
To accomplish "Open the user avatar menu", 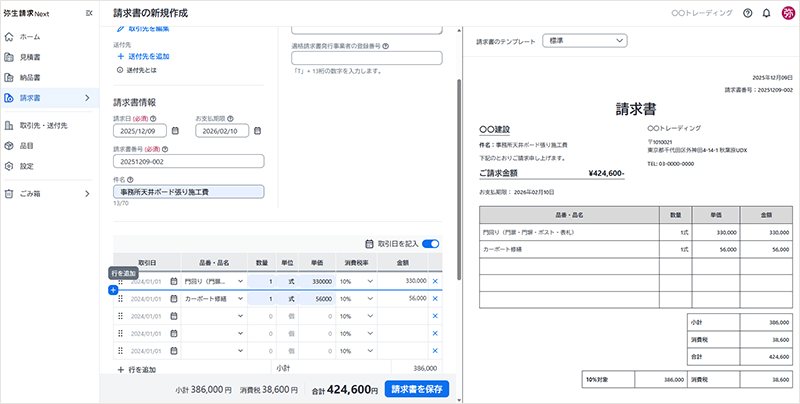I will point(788,13).
